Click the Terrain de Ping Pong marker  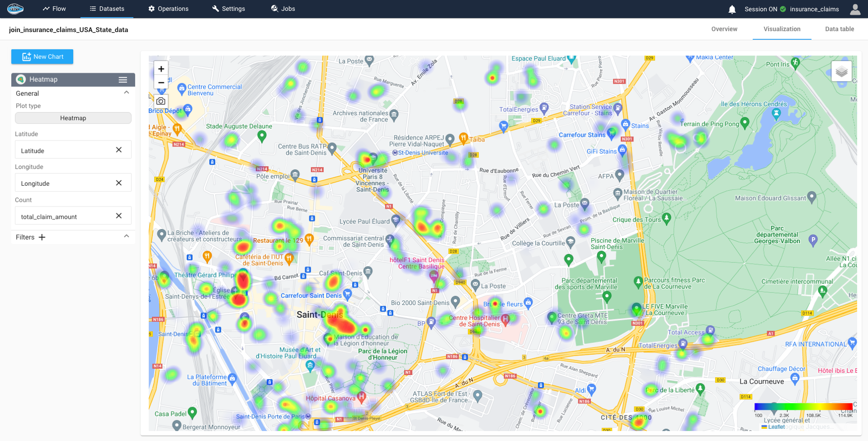(x=745, y=122)
